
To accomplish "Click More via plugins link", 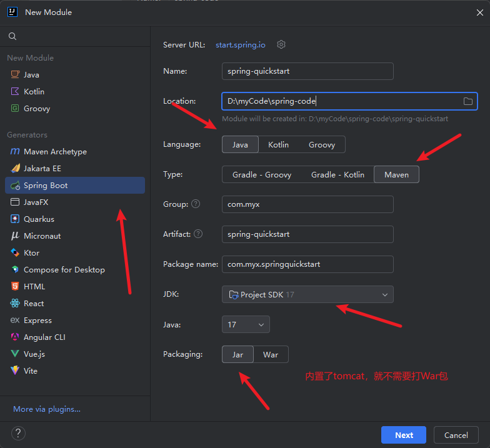I will pos(47,409).
